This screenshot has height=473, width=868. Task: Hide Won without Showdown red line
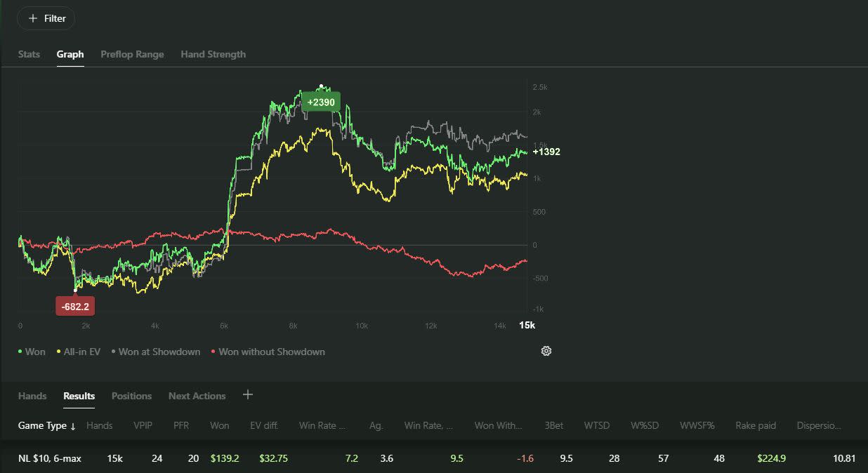pos(268,352)
